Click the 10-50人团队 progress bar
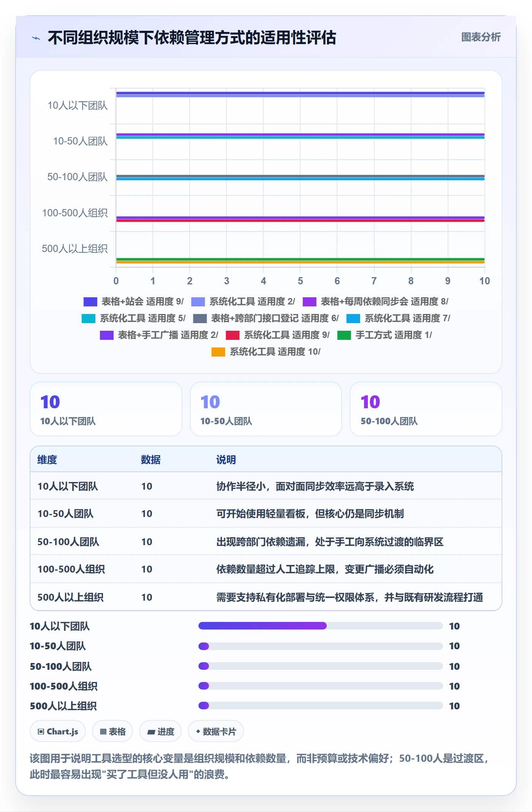The width and height of the screenshot is (532, 812). [x=321, y=646]
